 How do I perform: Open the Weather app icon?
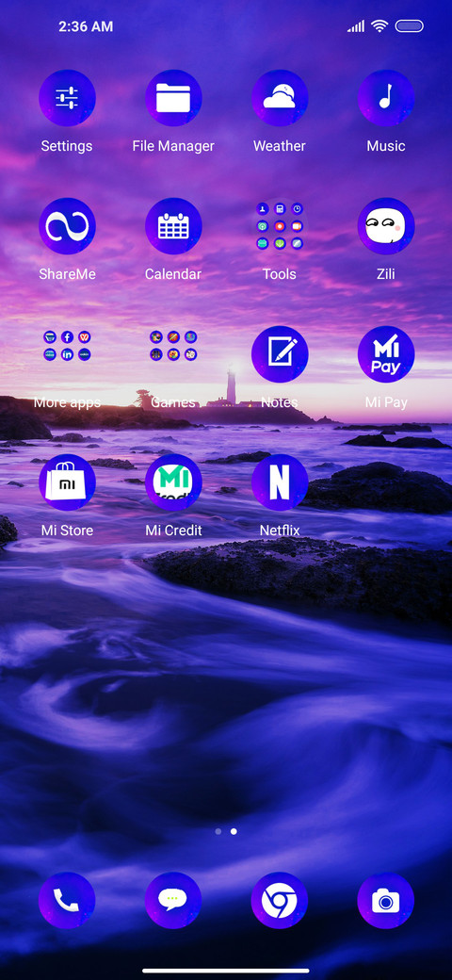coord(279,98)
